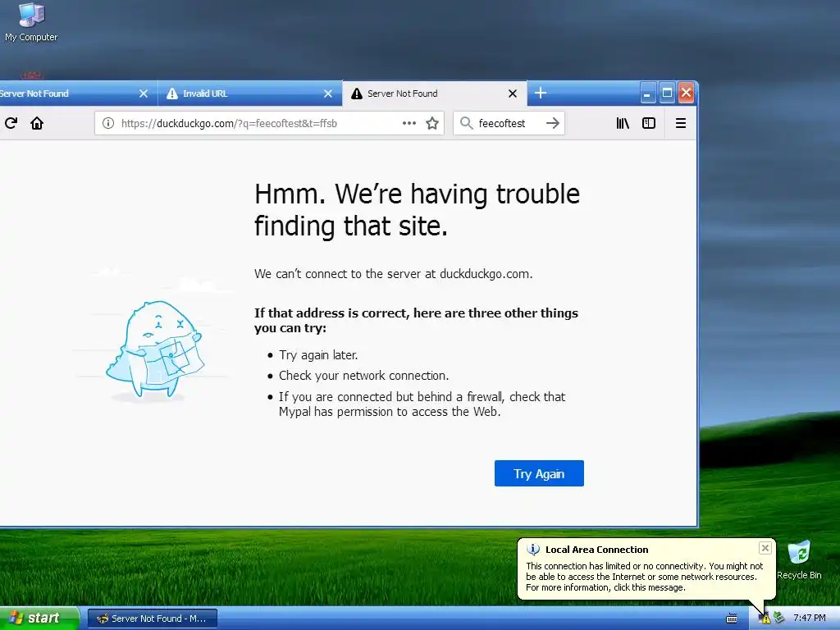The height and width of the screenshot is (630, 840).
Task: Click the lost creature error illustration
Action: pyautogui.click(x=155, y=349)
